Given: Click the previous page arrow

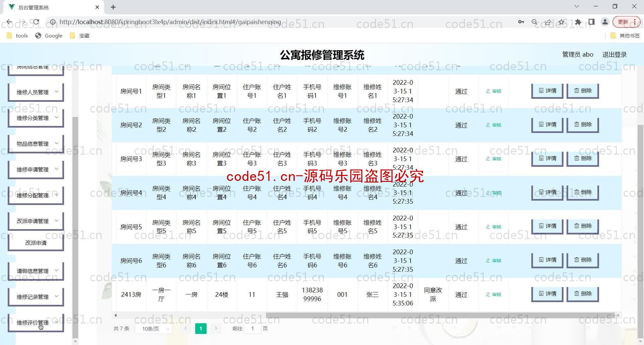Looking at the screenshot, I should pyautogui.click(x=185, y=329).
